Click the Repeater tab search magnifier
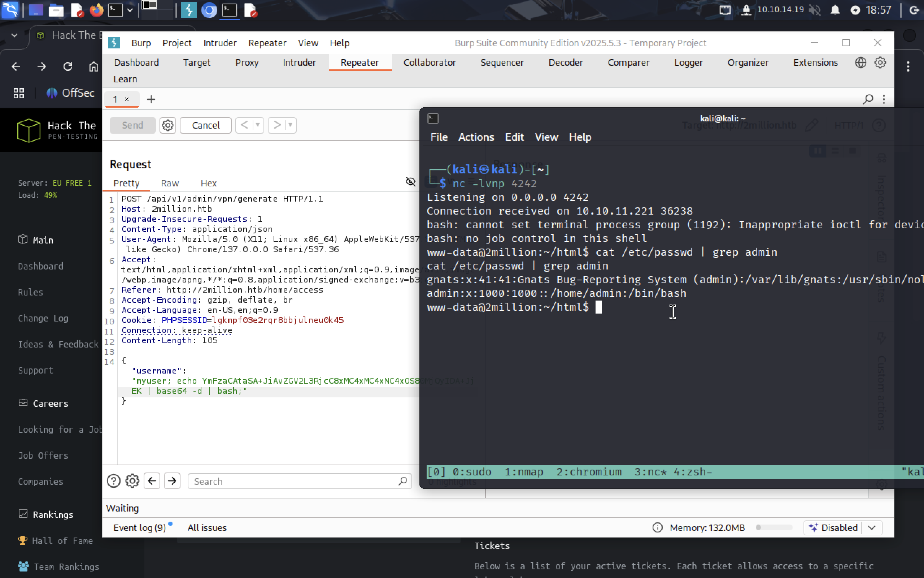 point(868,99)
